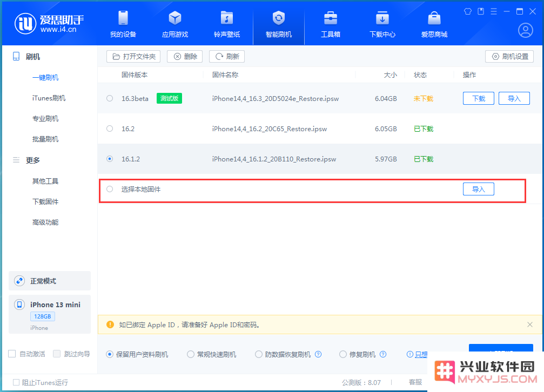
Task: Click iPhone14,4_16.2_20C65_Restore.ipsw filename
Action: [270, 129]
